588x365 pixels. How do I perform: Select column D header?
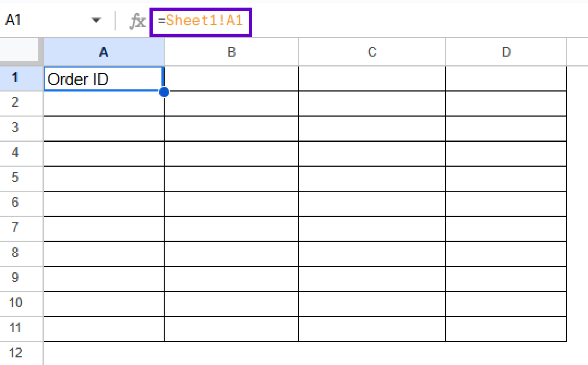pyautogui.click(x=506, y=52)
